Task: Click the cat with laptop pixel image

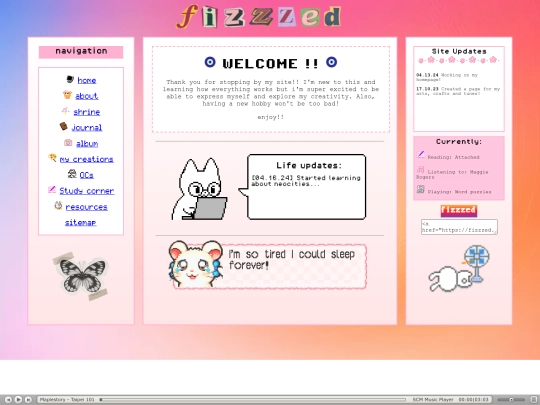Action: coord(199,189)
